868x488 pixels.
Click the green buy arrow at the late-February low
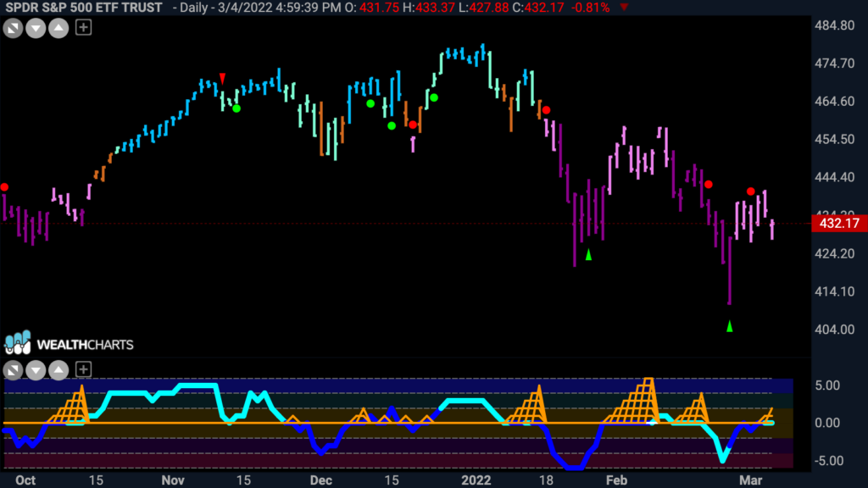coord(730,326)
